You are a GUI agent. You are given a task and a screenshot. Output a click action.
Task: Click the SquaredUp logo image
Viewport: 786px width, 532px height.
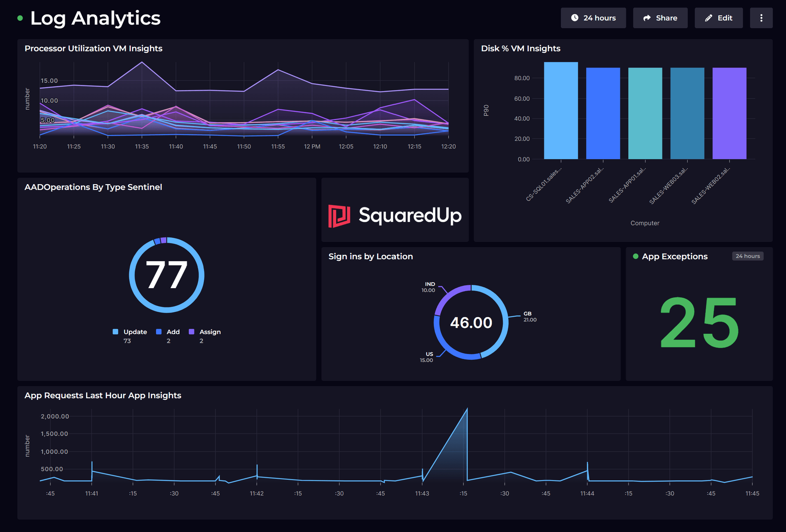coord(395,215)
